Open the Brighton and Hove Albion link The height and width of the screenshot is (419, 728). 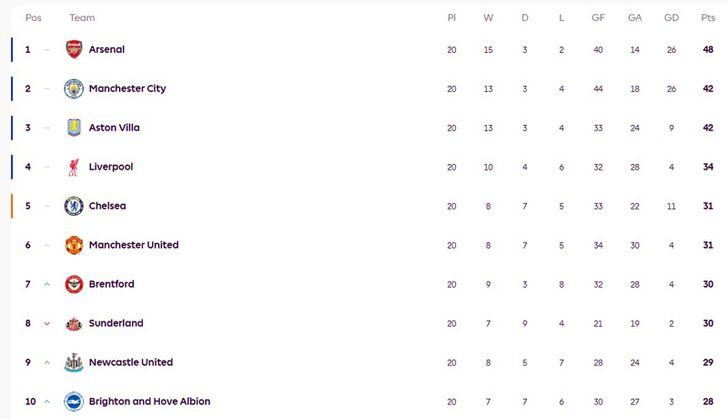click(149, 401)
